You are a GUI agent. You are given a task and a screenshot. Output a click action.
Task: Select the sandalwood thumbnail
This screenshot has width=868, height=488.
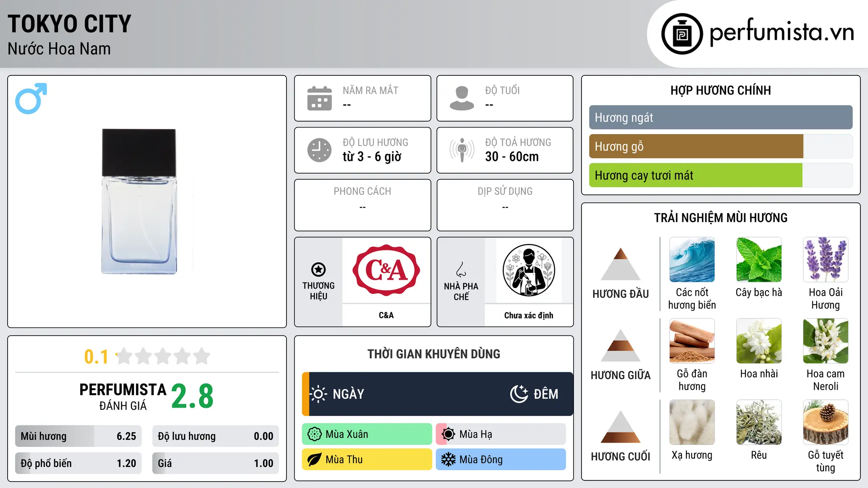pyautogui.click(x=692, y=341)
